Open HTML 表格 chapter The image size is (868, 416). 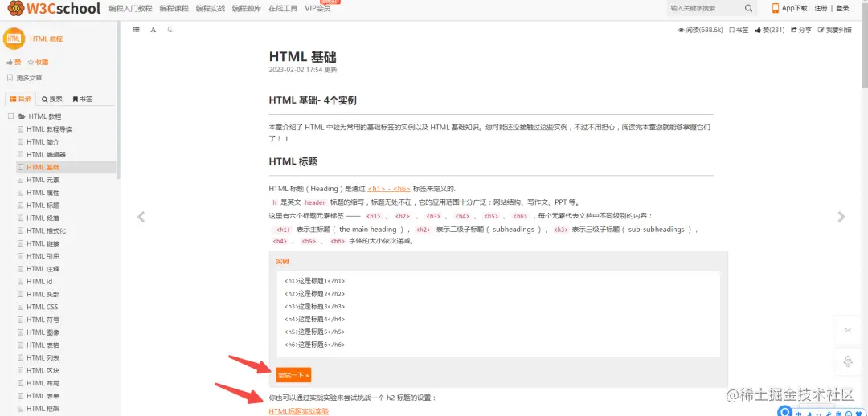click(43, 346)
